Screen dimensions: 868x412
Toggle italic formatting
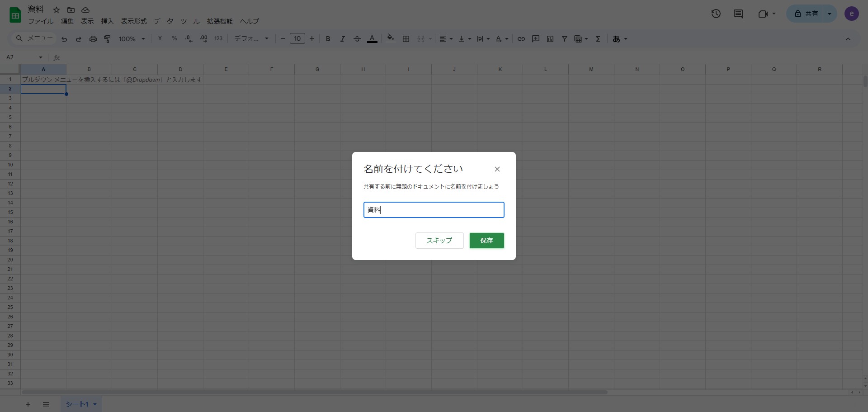343,39
